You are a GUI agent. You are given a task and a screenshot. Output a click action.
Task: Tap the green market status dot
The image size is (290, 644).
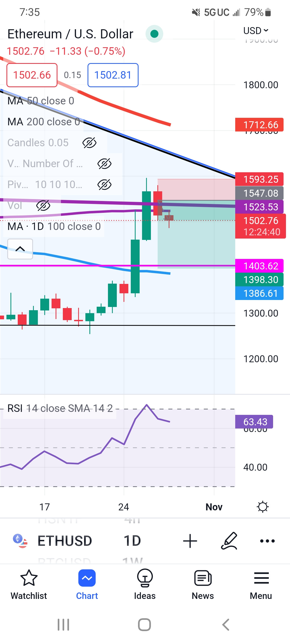(154, 34)
